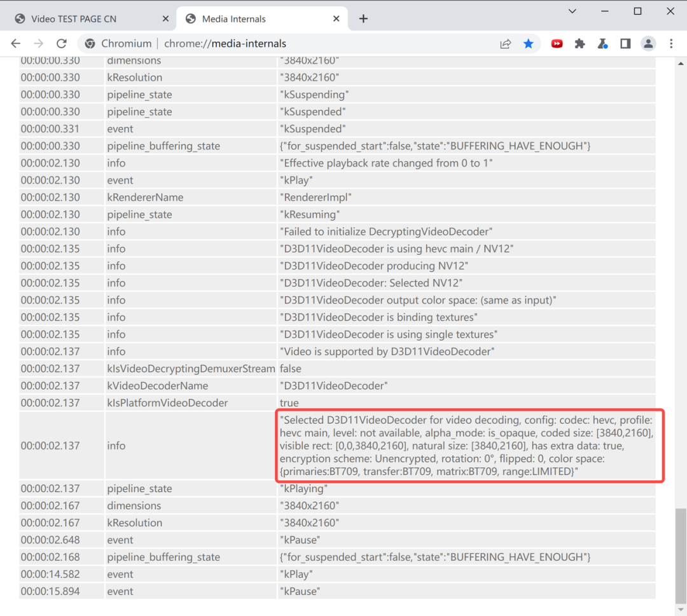This screenshot has width=687, height=616.
Task: Open the side panel icon
Action: (625, 44)
